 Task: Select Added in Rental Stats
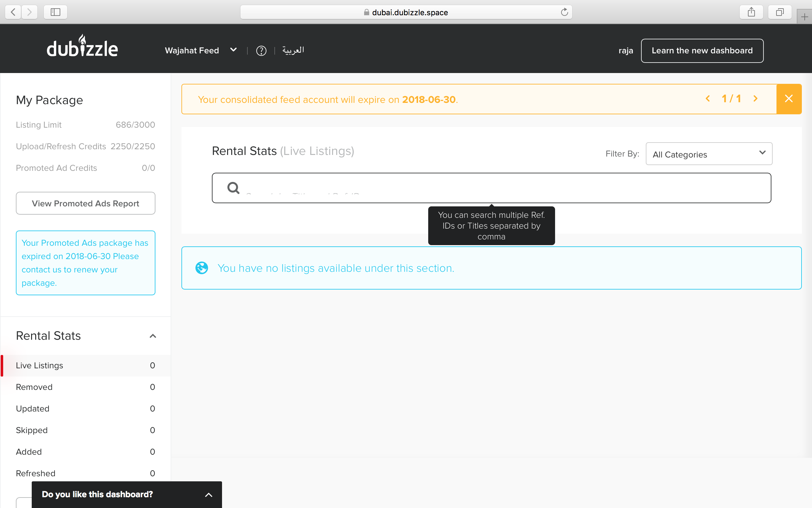(x=86, y=451)
